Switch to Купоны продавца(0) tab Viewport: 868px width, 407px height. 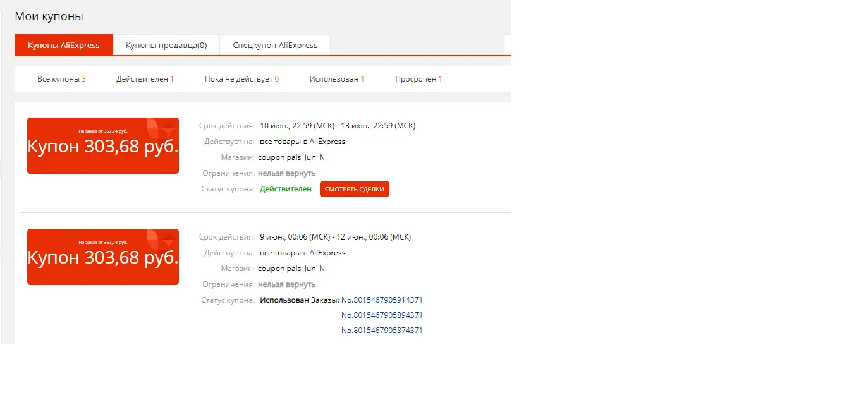pos(166,46)
